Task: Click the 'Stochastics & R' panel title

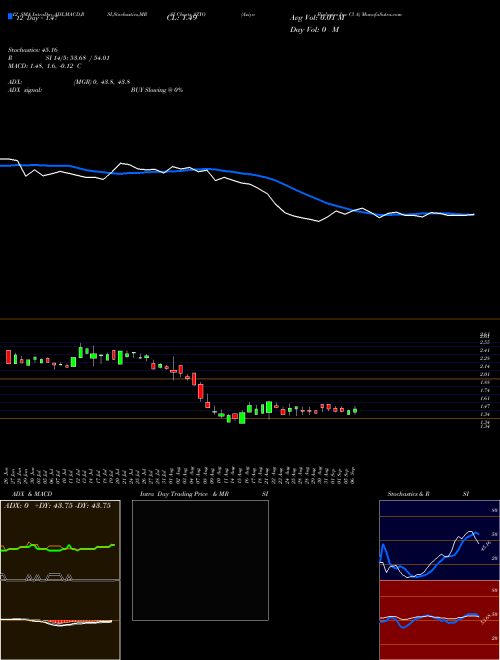Action: pos(409,494)
